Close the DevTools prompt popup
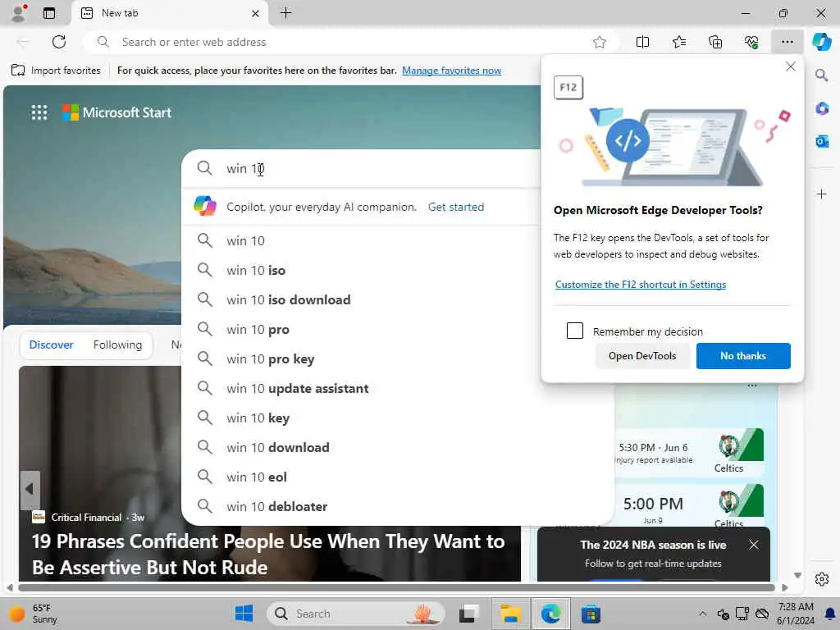The width and height of the screenshot is (840, 630). point(790,66)
